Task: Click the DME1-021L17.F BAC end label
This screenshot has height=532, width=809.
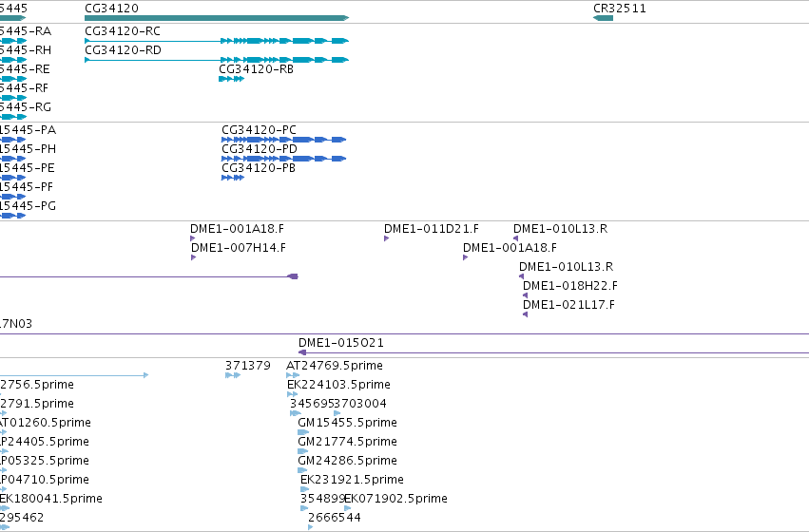Action: pyautogui.click(x=568, y=305)
